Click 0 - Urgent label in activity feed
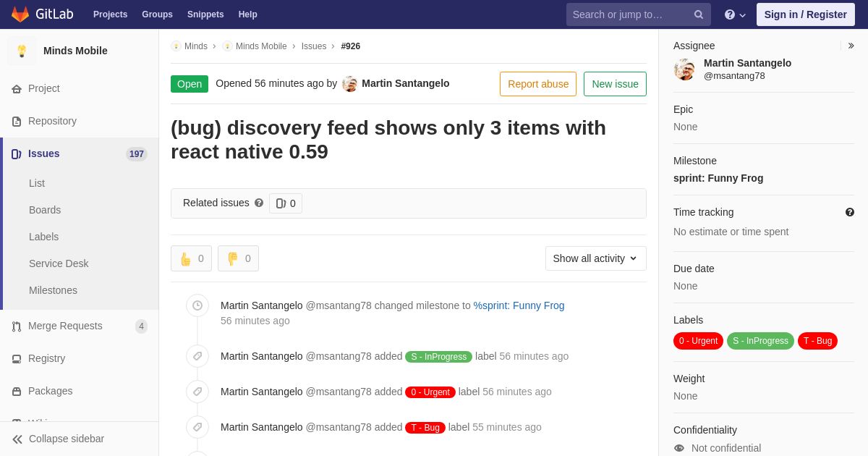 430,392
